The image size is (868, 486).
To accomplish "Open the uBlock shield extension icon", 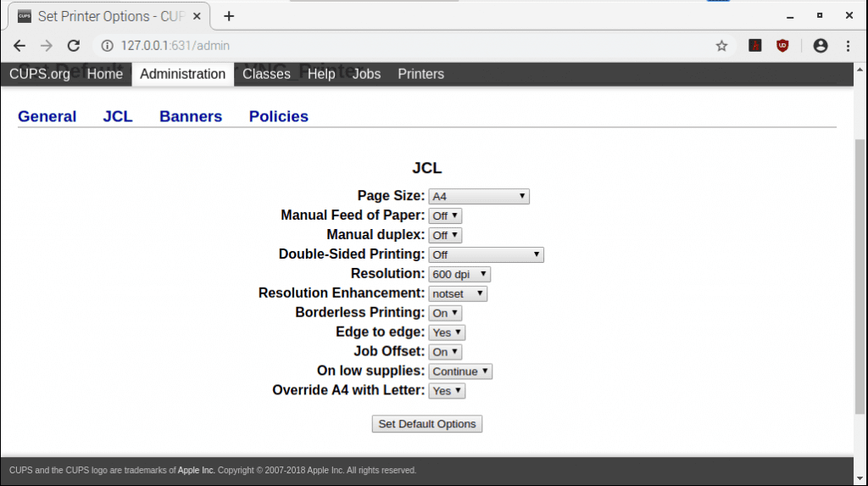I will click(x=782, y=46).
